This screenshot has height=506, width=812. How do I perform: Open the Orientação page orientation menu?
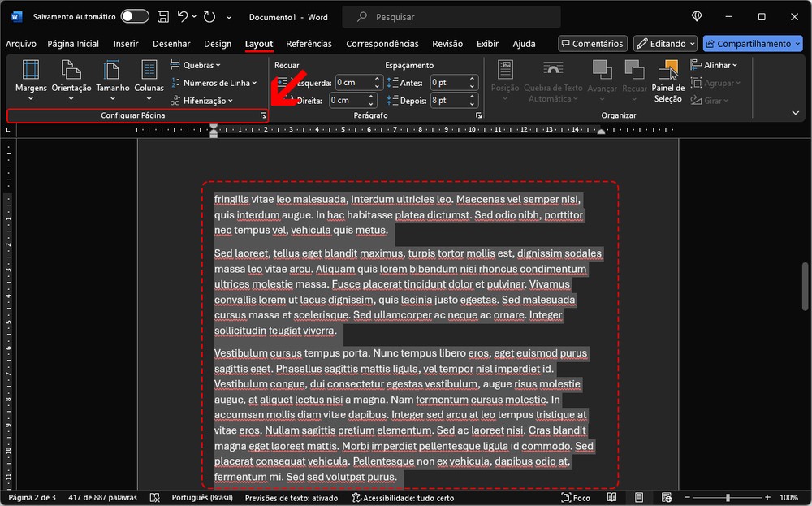pyautogui.click(x=71, y=80)
